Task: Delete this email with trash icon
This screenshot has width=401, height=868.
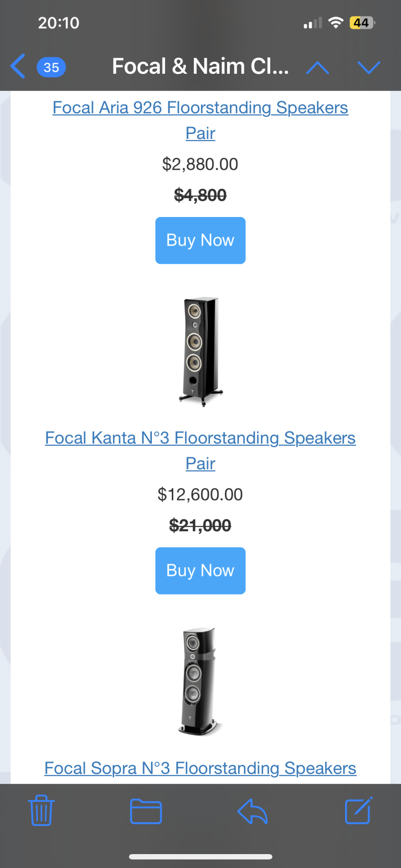Action: pos(41,810)
